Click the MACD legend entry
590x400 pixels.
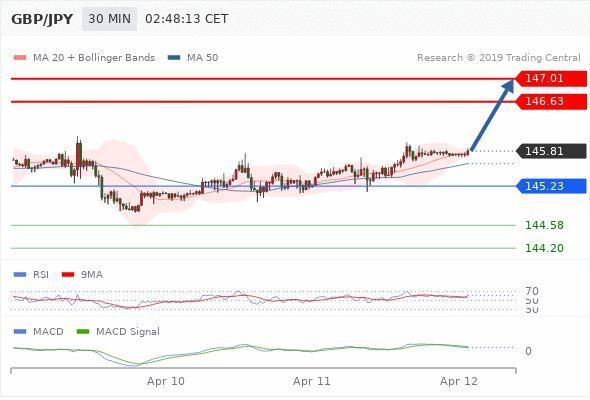tap(38, 332)
